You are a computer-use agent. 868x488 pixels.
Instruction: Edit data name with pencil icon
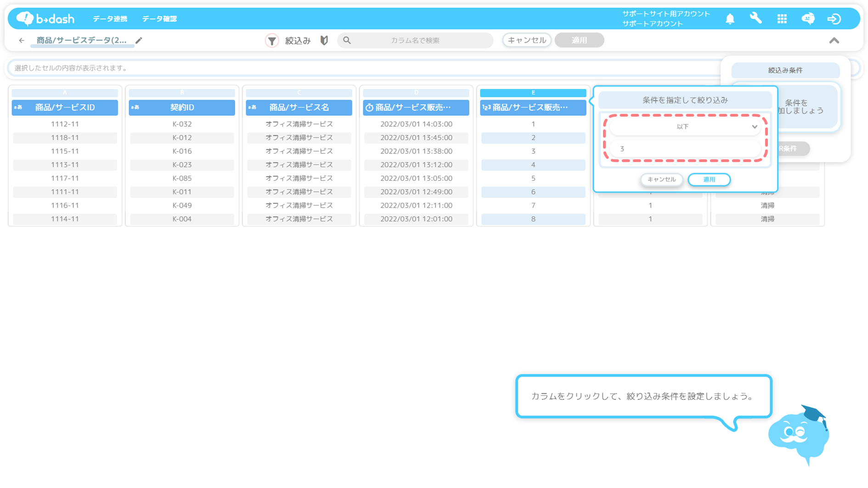tap(139, 40)
